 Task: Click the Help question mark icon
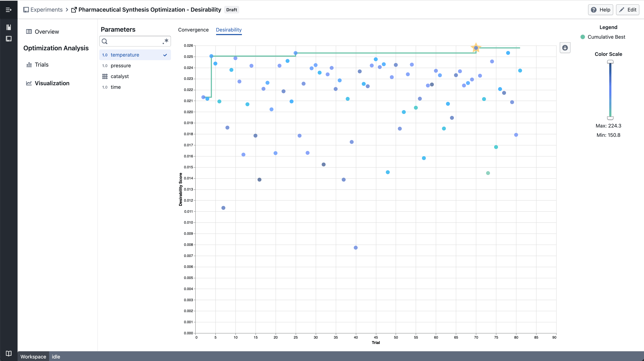[x=593, y=10]
